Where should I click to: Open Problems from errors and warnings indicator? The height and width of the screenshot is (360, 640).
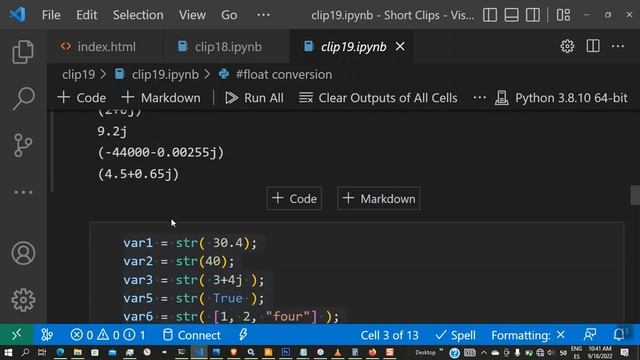108,335
